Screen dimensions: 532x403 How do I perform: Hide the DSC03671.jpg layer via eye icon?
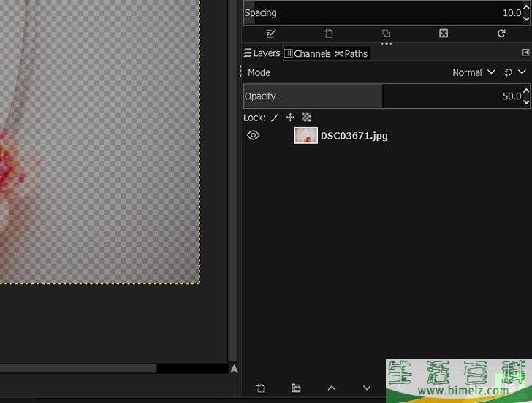(253, 135)
